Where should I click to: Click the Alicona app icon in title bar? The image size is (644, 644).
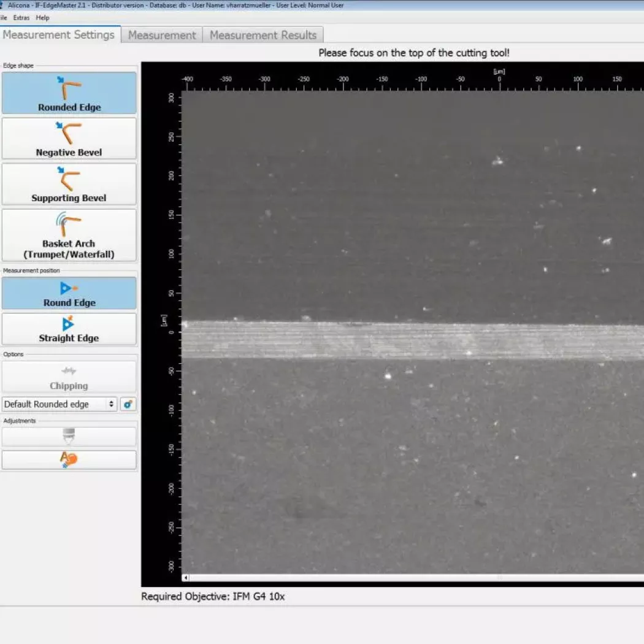click(2, 6)
